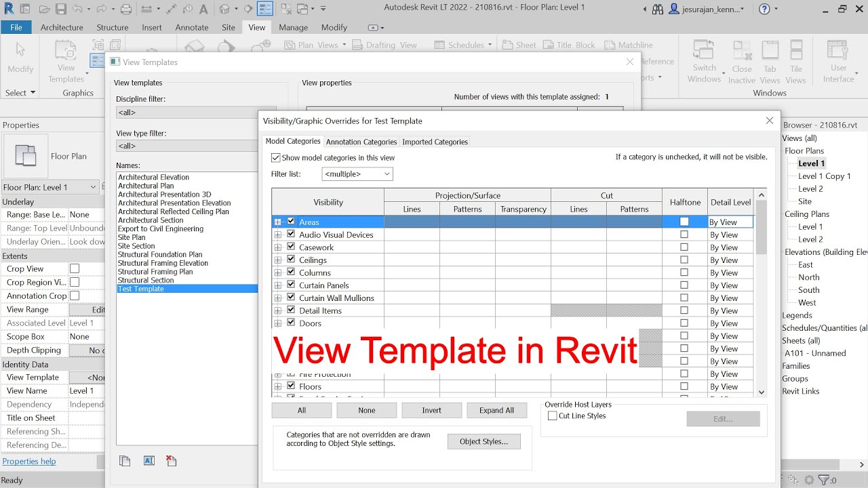This screenshot has height=488, width=868.
Task: Click the Redo arrow icon
Action: coord(101,9)
